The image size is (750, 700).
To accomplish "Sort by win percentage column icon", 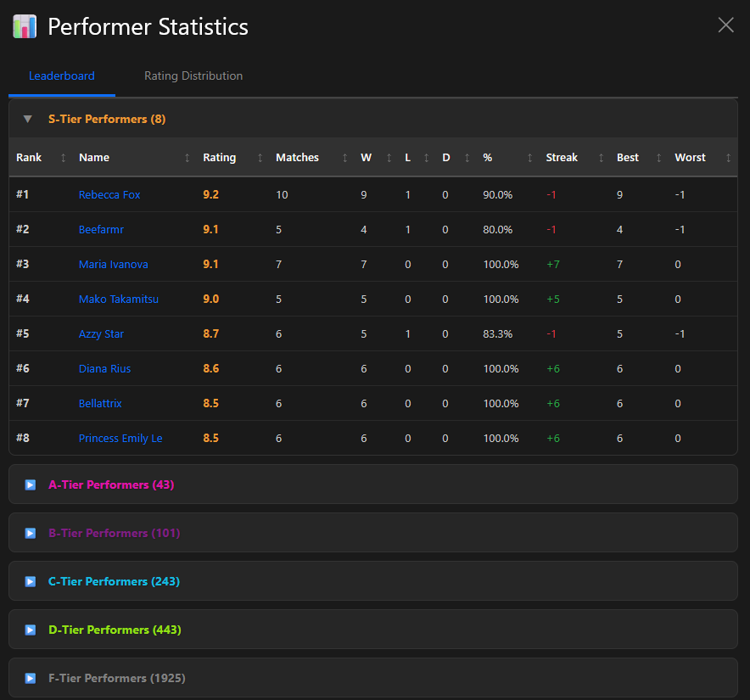I will 530,158.
